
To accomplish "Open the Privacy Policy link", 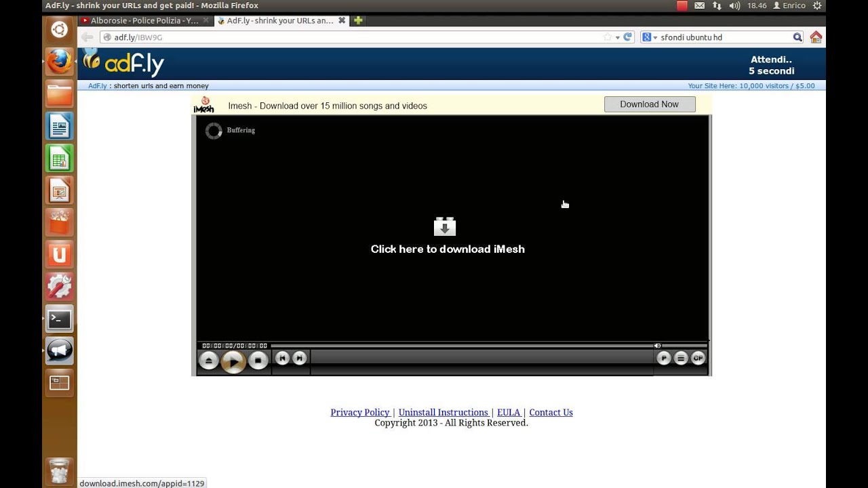I will pos(360,412).
